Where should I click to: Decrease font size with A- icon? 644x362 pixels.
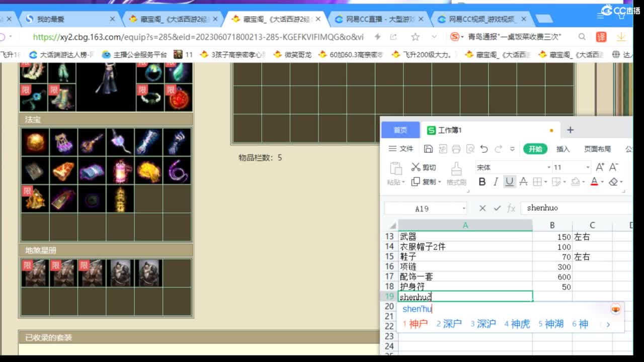(x=614, y=167)
